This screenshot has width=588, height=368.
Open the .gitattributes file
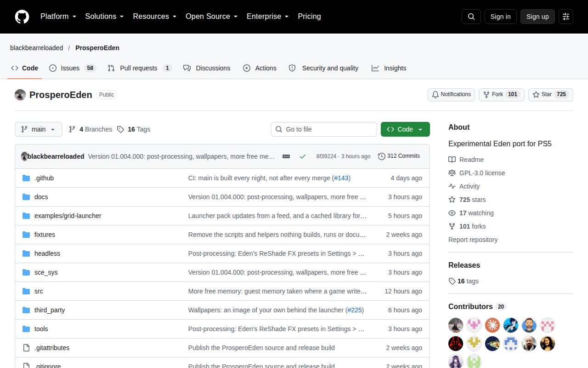52,348
